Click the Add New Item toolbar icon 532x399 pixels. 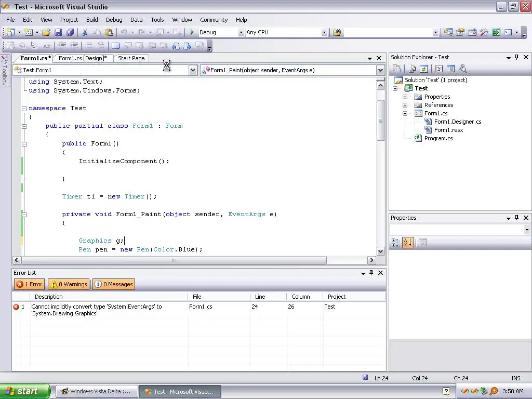pyautogui.click(x=29, y=32)
